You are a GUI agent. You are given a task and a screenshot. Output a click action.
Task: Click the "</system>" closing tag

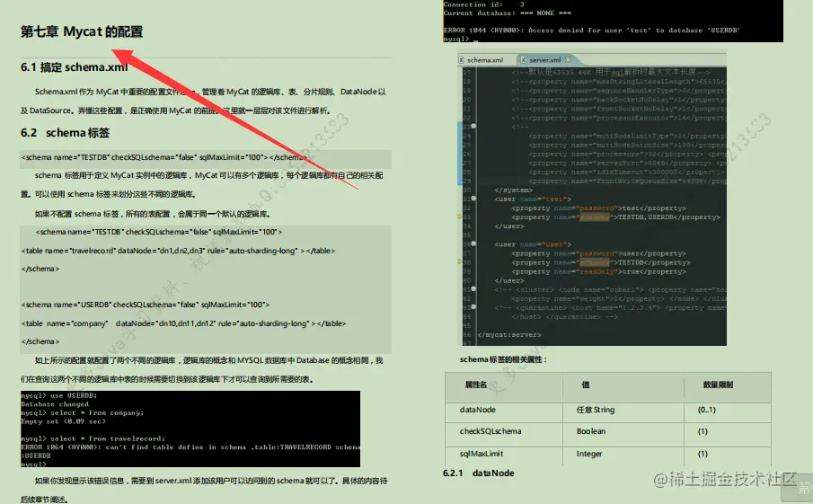[513, 190]
